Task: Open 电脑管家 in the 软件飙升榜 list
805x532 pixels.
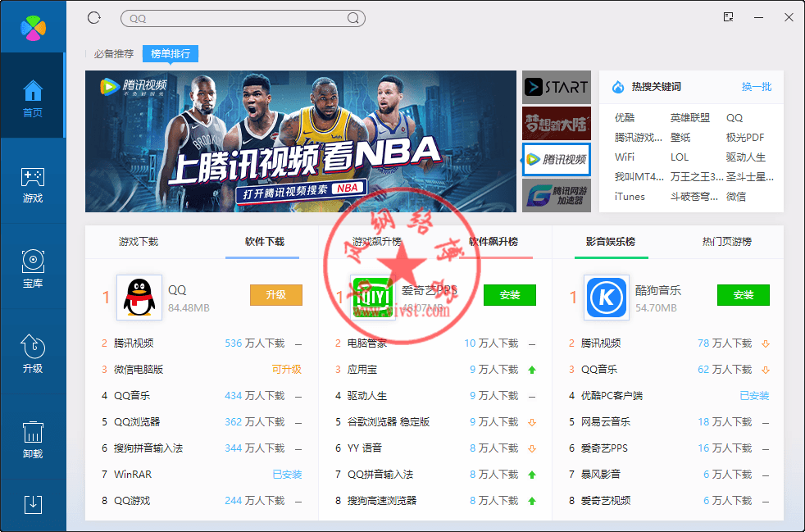Action: (x=367, y=343)
